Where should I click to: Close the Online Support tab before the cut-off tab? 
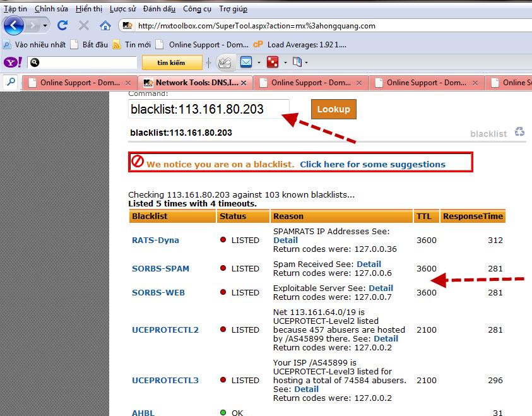[475, 83]
